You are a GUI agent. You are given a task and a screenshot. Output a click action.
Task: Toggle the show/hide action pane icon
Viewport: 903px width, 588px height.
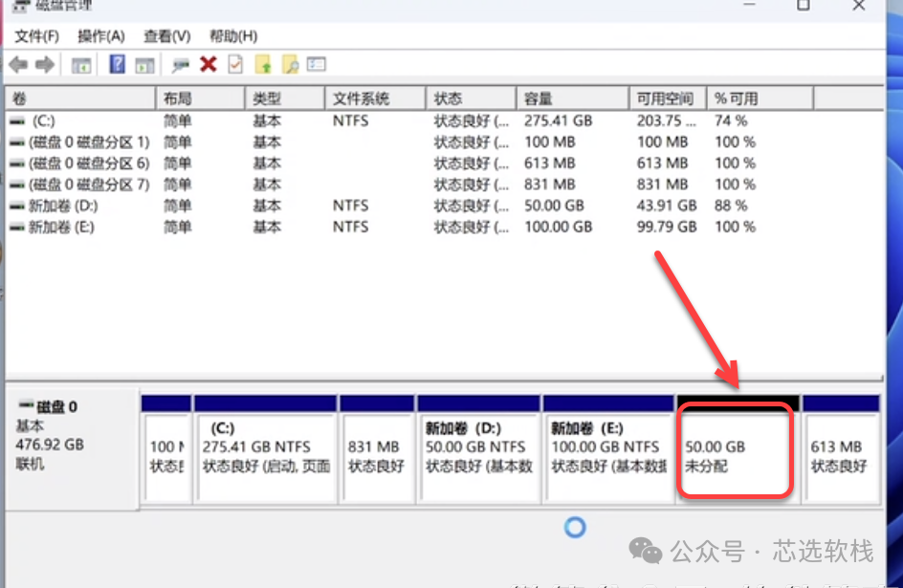pos(144,65)
